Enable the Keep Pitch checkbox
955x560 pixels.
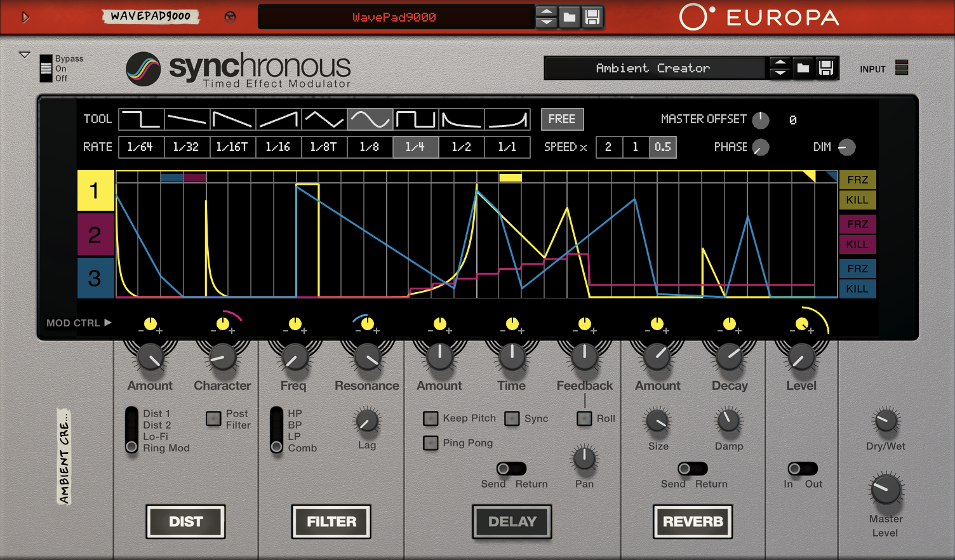[431, 418]
